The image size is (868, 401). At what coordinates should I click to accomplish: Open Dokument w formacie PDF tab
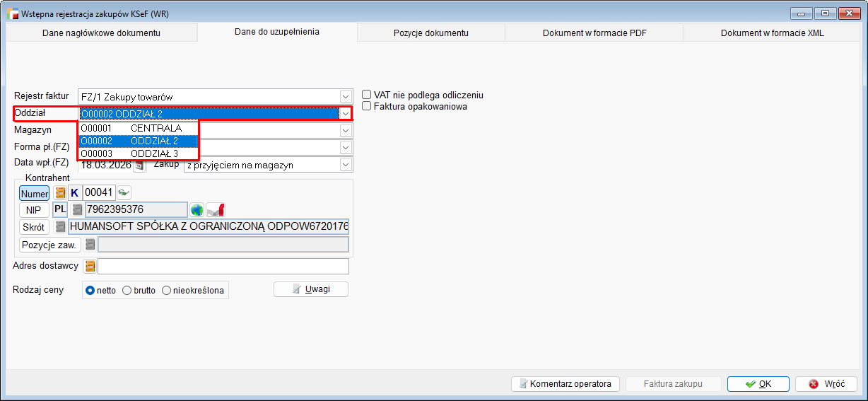(x=594, y=33)
